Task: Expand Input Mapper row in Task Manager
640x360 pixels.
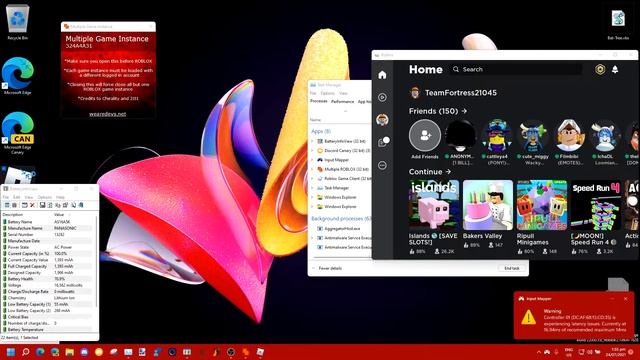Action: [x=312, y=160]
